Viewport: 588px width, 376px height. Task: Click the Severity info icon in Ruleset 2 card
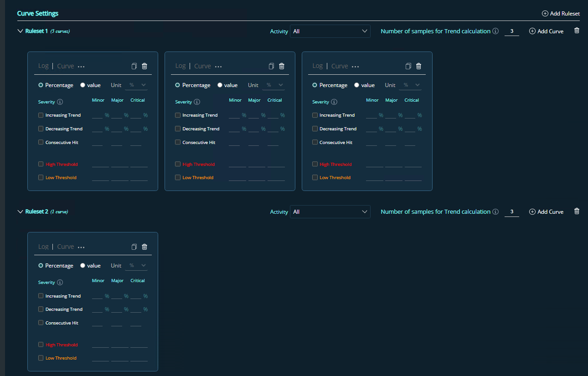click(60, 283)
